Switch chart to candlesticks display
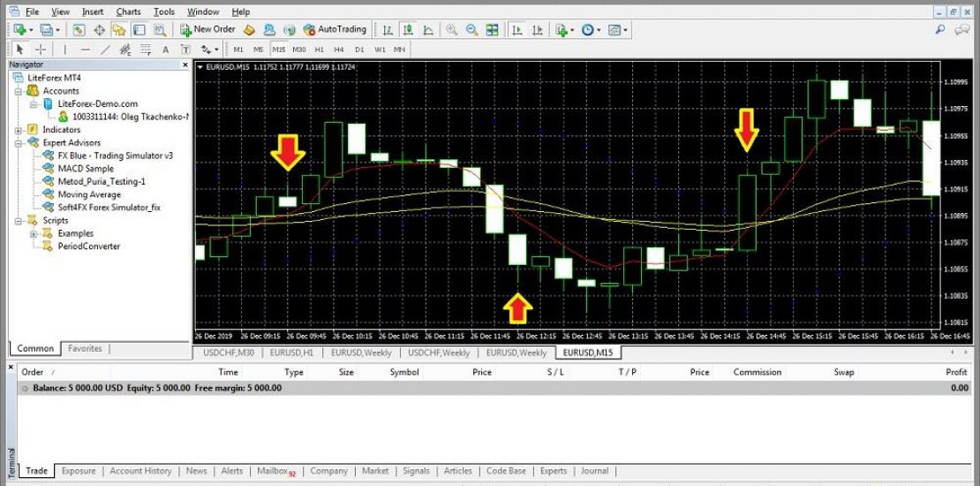The height and width of the screenshot is (486, 980). (408, 29)
